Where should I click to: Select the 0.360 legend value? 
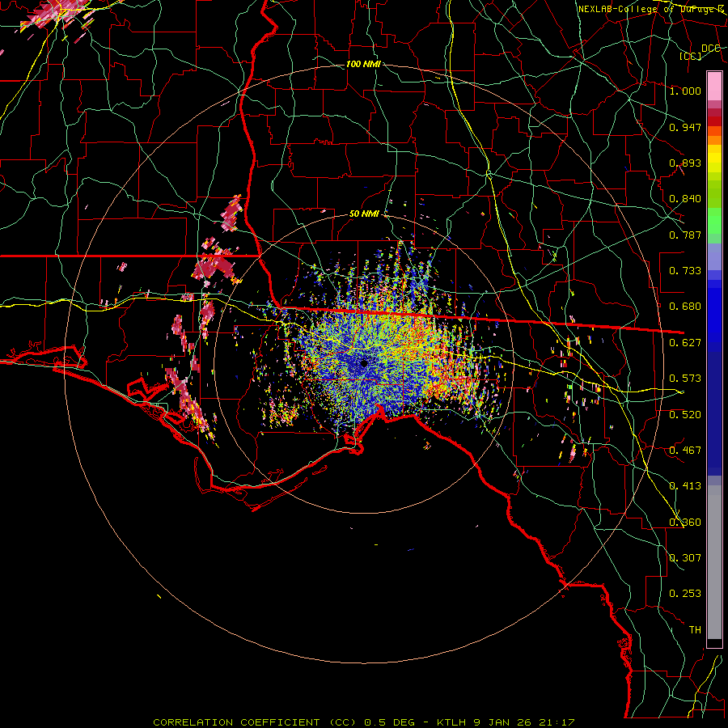tap(685, 523)
